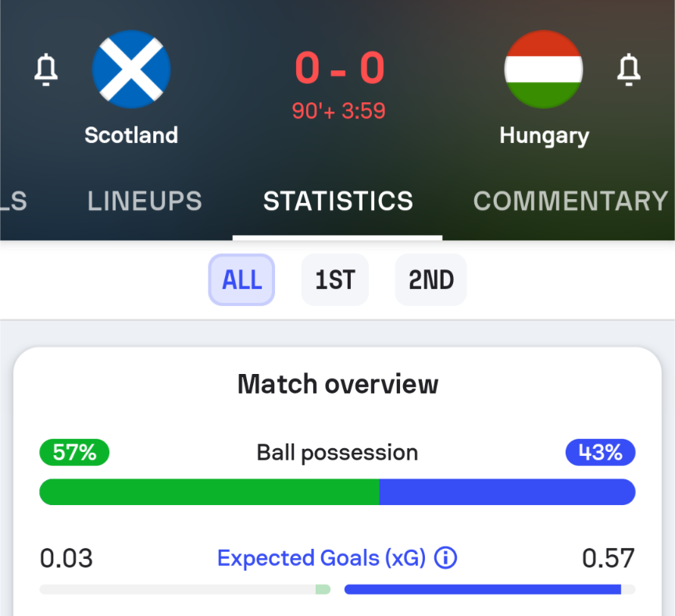Select the 1ST half filter
Viewport: 675px width, 616px height.
pyautogui.click(x=335, y=280)
